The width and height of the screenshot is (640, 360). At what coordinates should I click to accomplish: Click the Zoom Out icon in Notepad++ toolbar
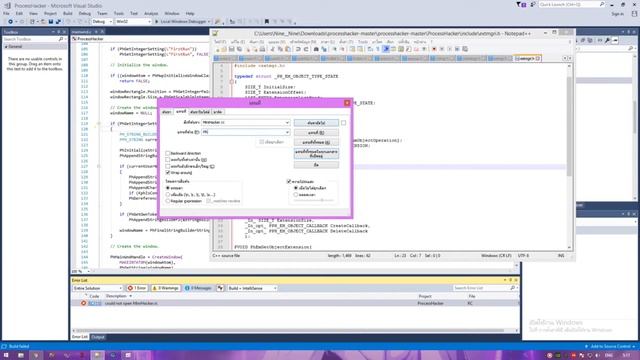coord(343,49)
